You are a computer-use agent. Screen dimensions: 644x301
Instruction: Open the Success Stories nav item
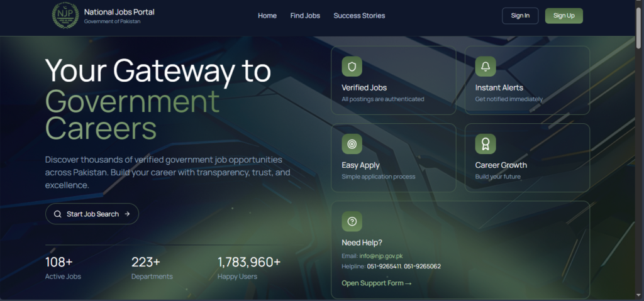359,16
